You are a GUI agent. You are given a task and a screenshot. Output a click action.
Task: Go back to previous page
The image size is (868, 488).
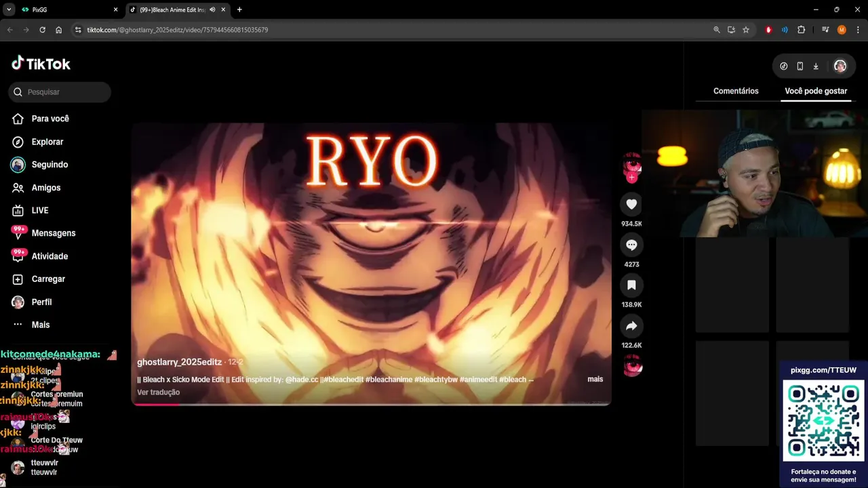[9, 30]
